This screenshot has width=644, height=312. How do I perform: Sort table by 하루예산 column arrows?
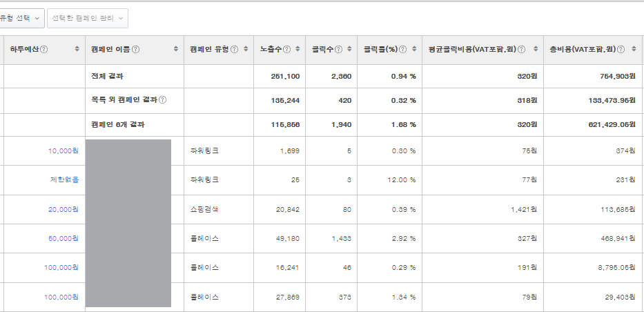click(x=77, y=49)
